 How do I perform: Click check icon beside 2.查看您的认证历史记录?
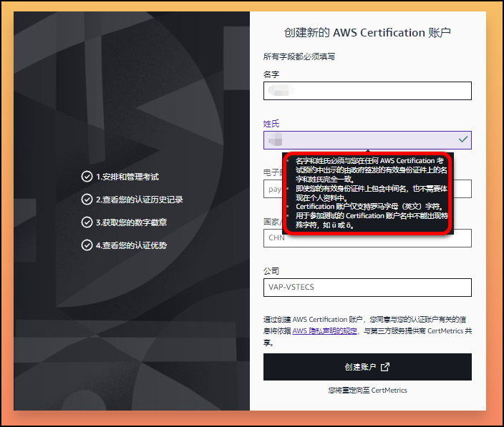87,200
